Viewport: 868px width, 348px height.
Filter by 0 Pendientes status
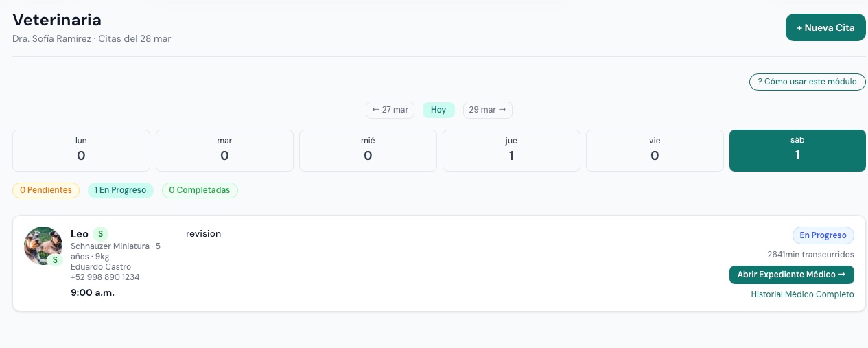[46, 190]
